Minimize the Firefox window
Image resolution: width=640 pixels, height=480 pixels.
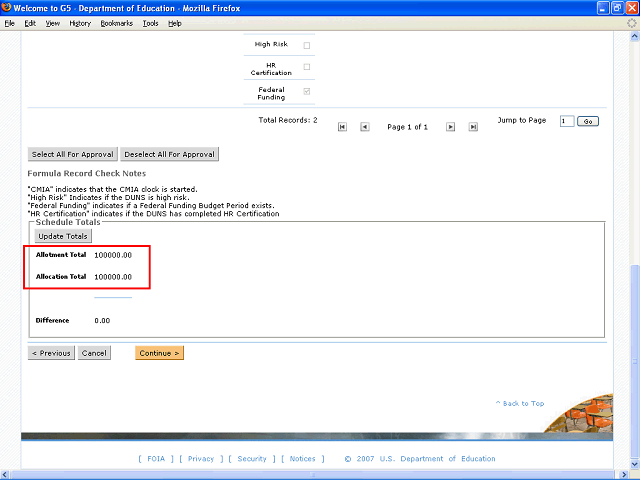pyautogui.click(x=603, y=8)
